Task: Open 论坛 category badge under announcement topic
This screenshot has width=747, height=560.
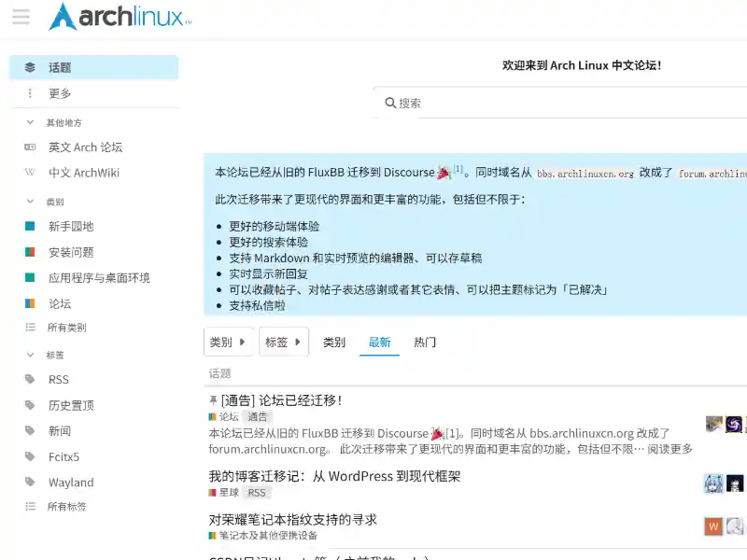Action: (x=223, y=416)
